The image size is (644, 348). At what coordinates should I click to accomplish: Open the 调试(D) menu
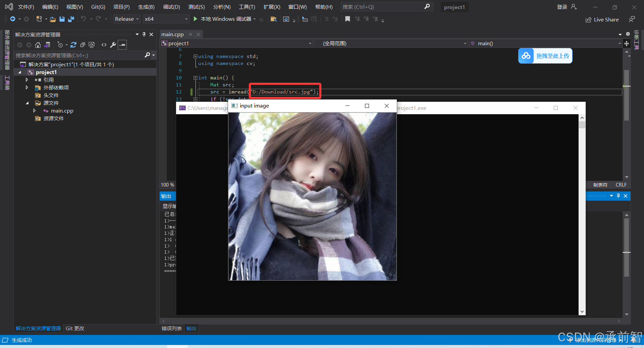pos(171,7)
